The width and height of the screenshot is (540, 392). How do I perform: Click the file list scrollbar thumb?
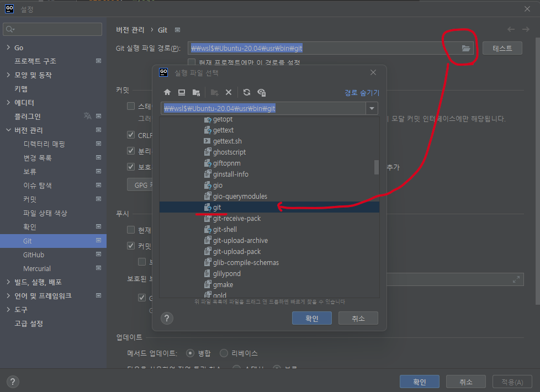click(x=377, y=167)
